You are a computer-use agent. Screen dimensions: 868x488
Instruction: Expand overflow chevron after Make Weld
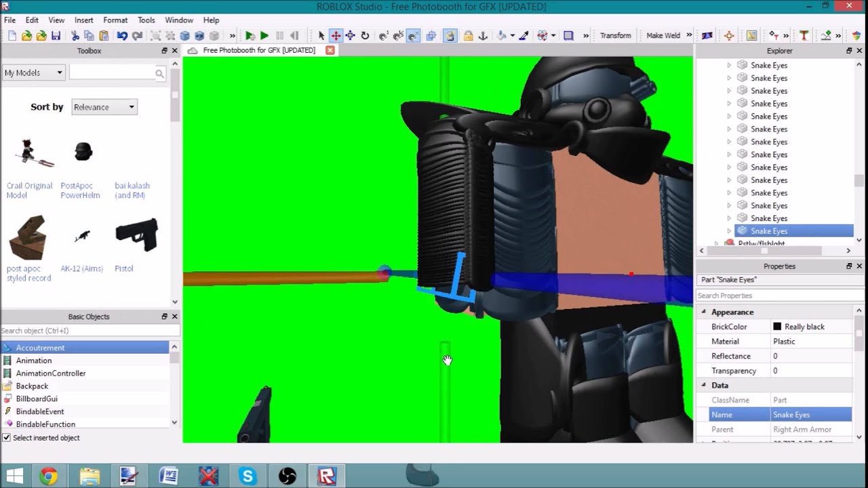tap(689, 36)
